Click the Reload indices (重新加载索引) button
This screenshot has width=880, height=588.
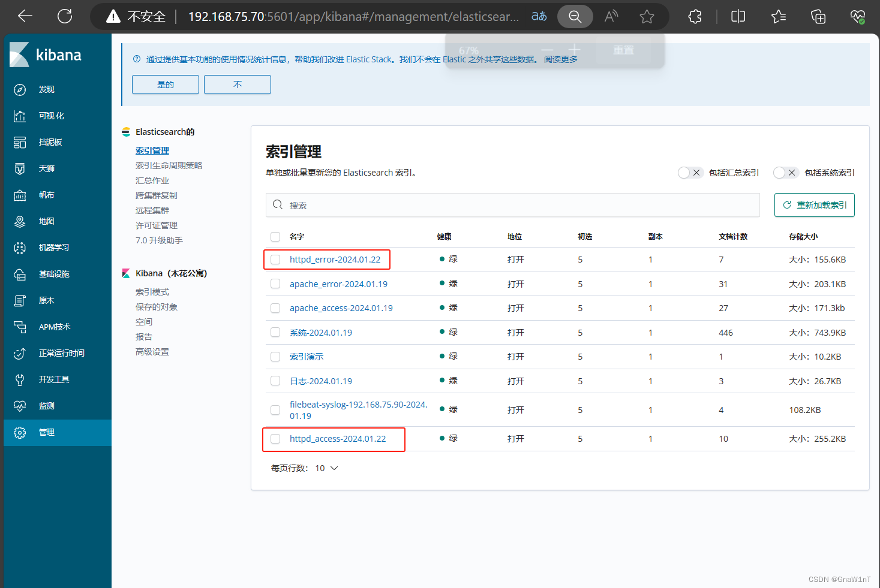[815, 205]
